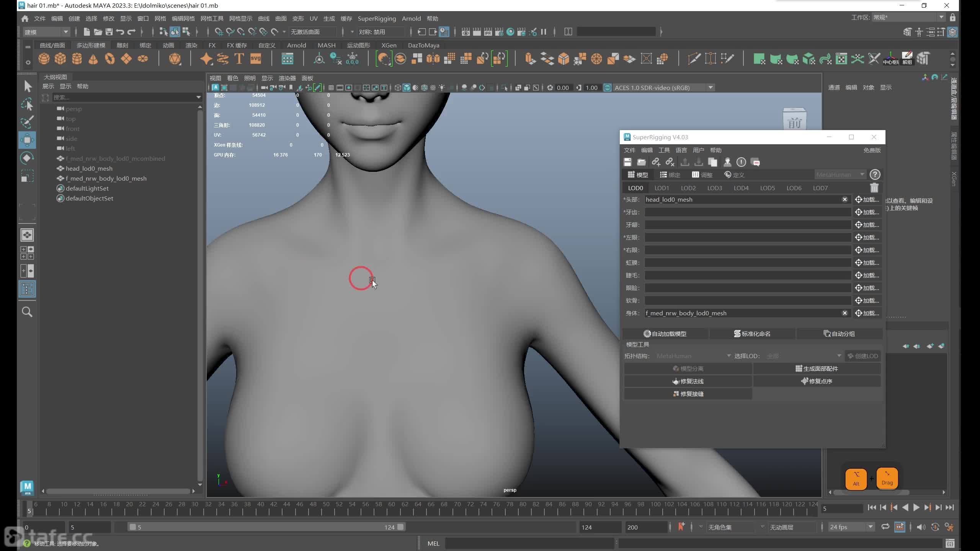Toggle the four-view layout button

pos(27,253)
